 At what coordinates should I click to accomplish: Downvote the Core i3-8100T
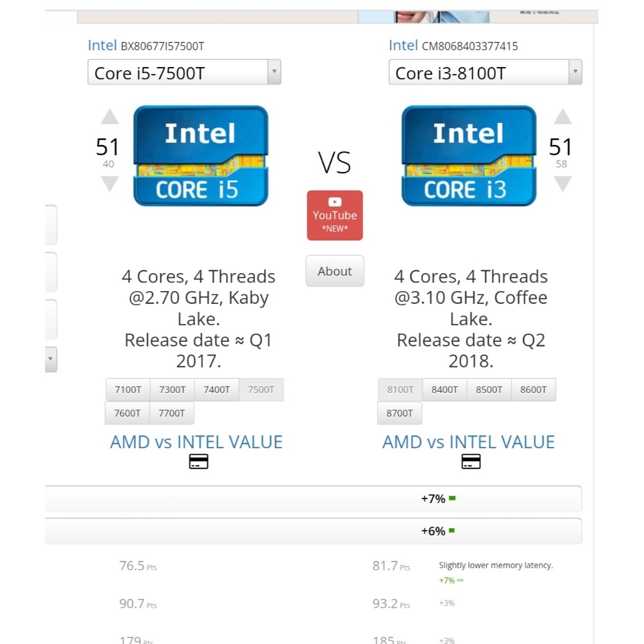pos(562,184)
